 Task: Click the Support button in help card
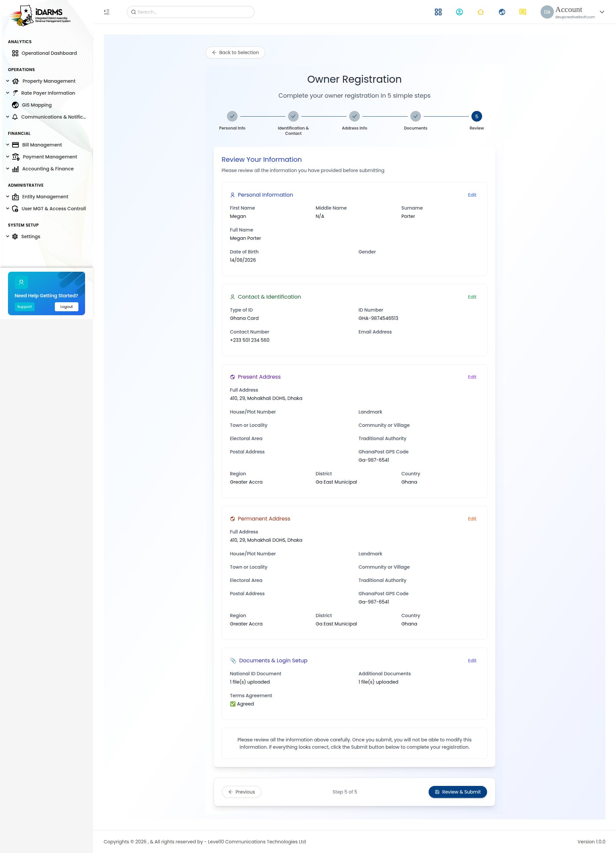pyautogui.click(x=25, y=307)
